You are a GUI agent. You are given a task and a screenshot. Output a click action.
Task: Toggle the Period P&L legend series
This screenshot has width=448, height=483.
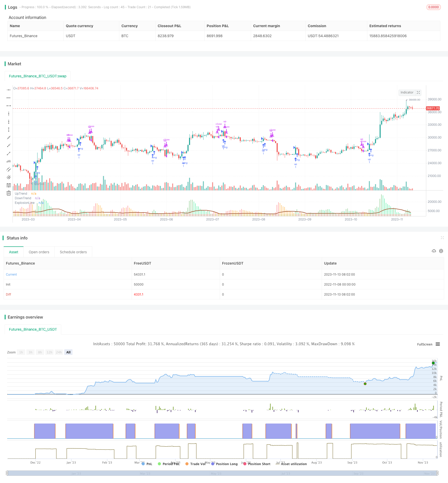169,464
